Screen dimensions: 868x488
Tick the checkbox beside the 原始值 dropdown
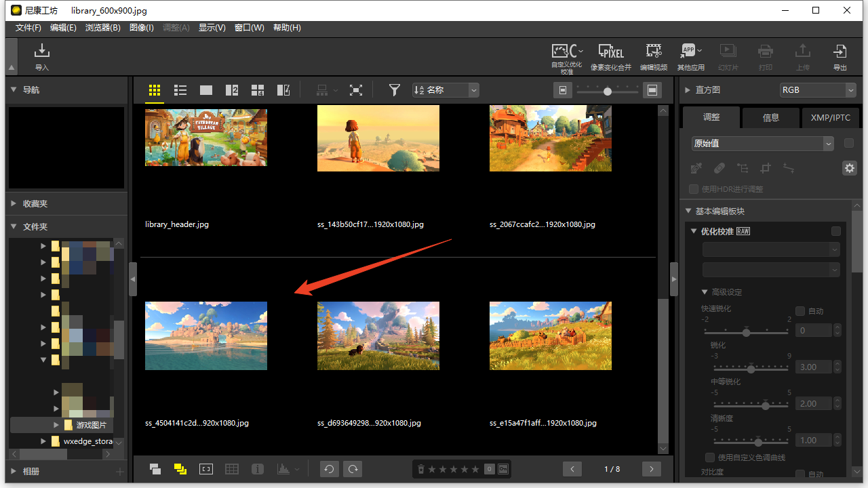(x=848, y=143)
